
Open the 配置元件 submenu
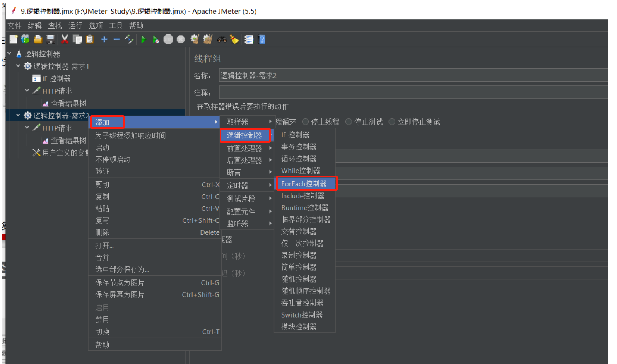(x=248, y=212)
